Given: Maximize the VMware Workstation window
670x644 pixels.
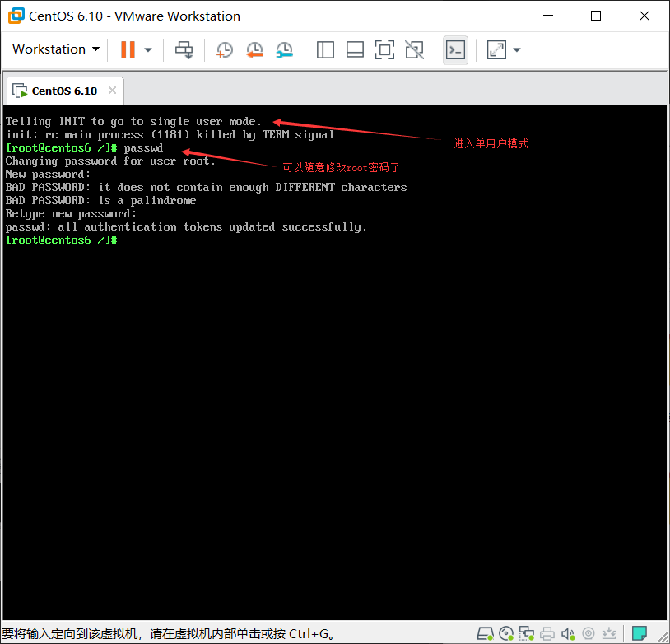Looking at the screenshot, I should 596,16.
